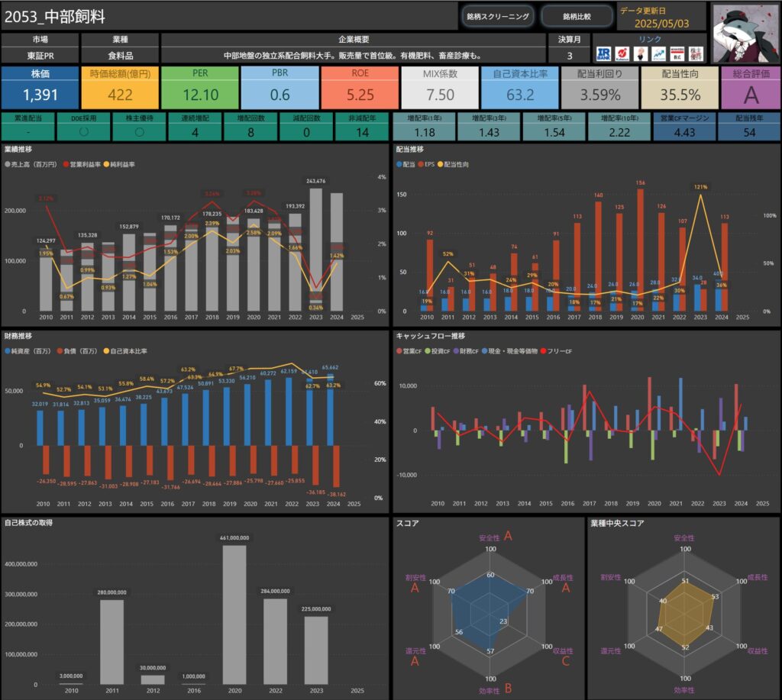This screenshot has width=782, height=700.
Task: Toggle the 配当 blue legend entry
Action: (406, 165)
